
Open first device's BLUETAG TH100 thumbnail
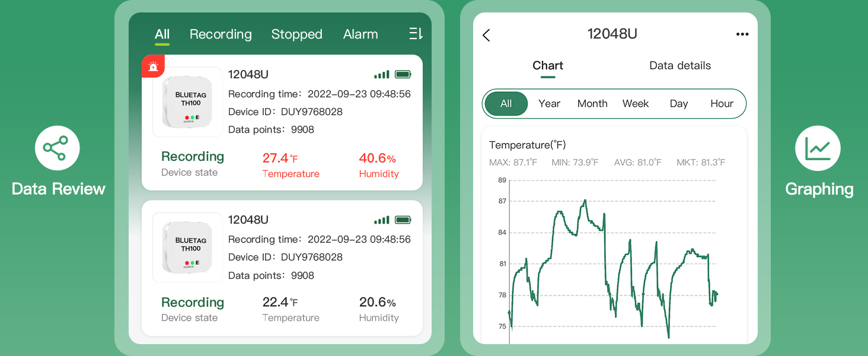click(x=188, y=102)
